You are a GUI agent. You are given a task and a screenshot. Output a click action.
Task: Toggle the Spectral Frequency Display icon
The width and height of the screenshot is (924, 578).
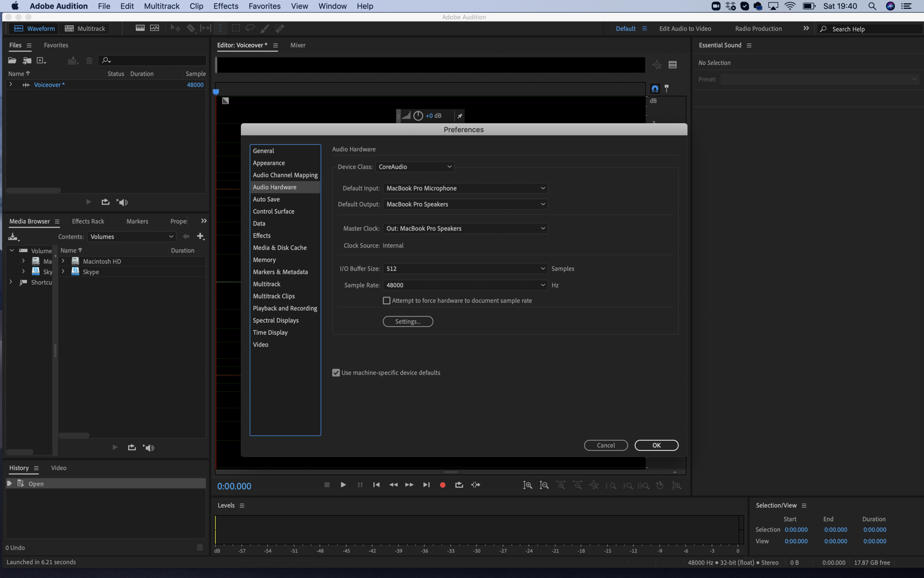(140, 28)
